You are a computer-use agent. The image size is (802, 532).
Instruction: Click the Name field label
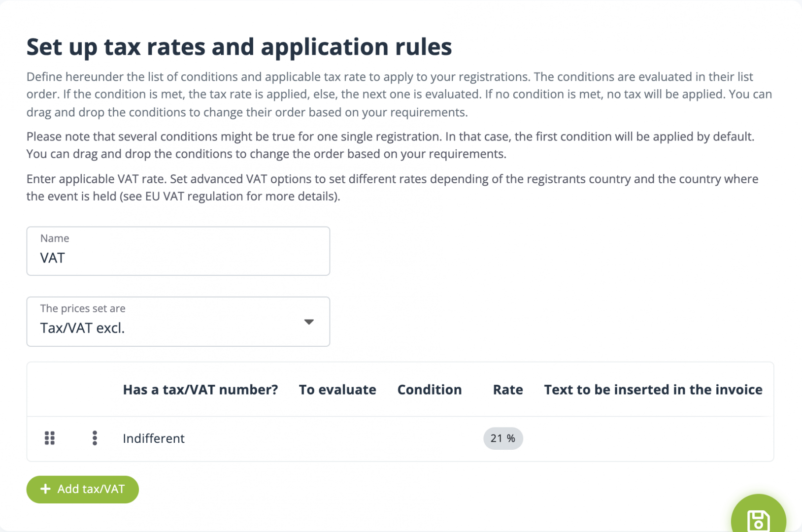pyautogui.click(x=55, y=238)
